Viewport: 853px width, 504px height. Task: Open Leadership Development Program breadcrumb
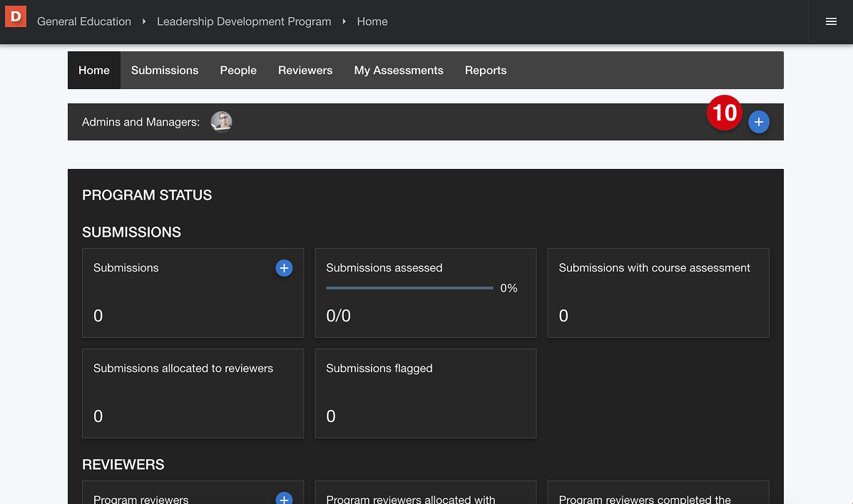(244, 22)
